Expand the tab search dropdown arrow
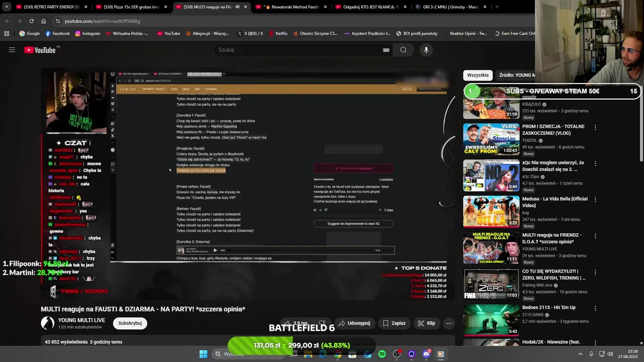This screenshot has height=362, width=644. coord(7,7)
